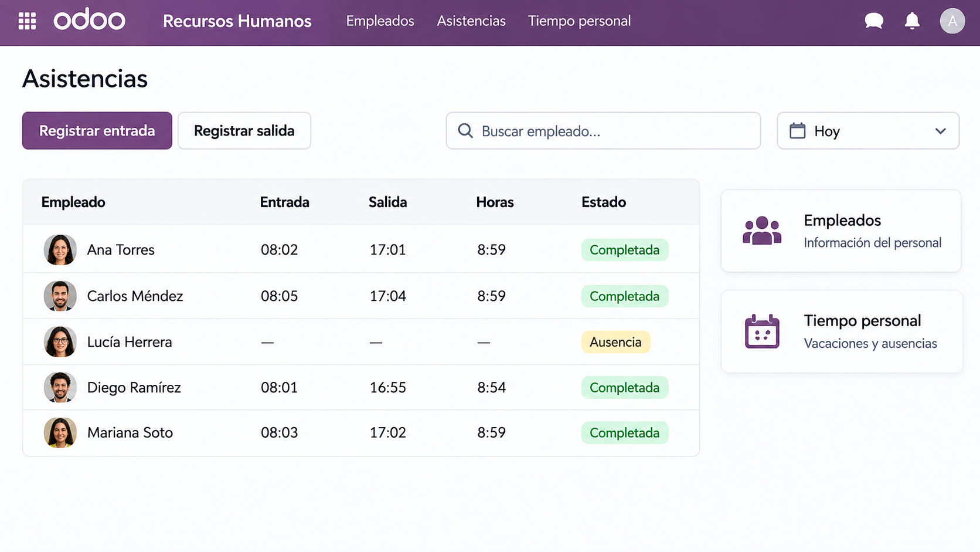
Task: Click the 08:02 entry time
Action: [x=279, y=250]
